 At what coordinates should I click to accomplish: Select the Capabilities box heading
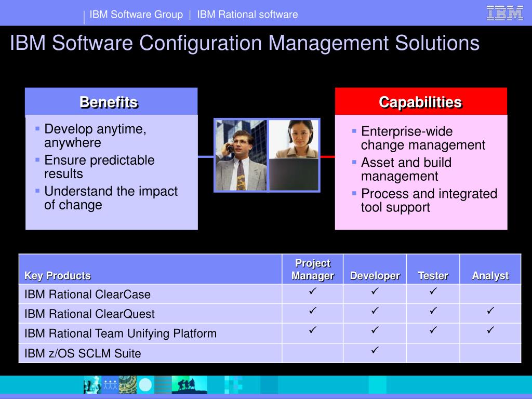[x=420, y=102]
